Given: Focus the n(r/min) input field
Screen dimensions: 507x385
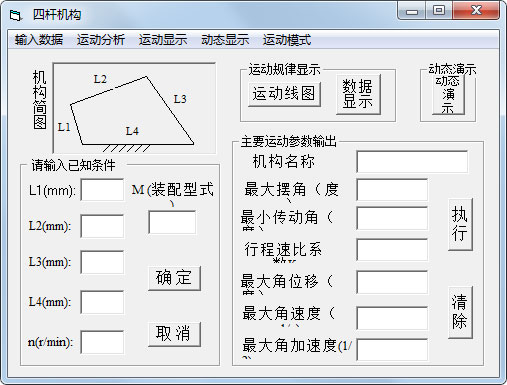Looking at the screenshot, I should 102,342.
